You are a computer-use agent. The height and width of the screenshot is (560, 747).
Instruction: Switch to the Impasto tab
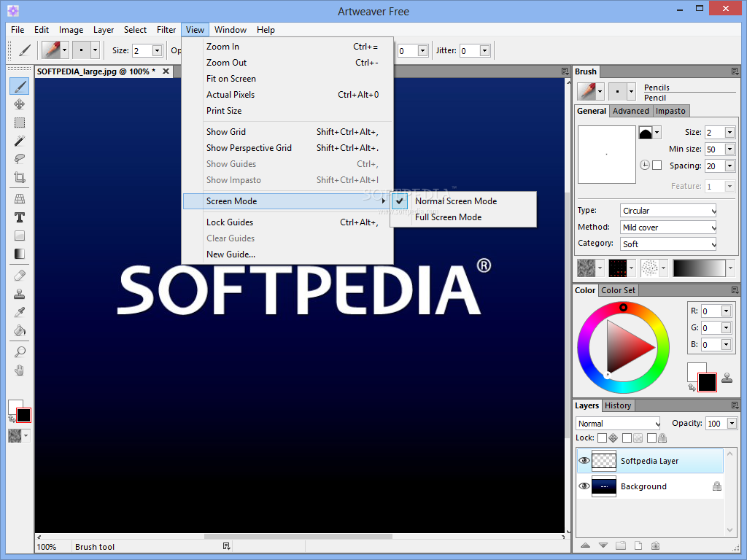coord(670,111)
